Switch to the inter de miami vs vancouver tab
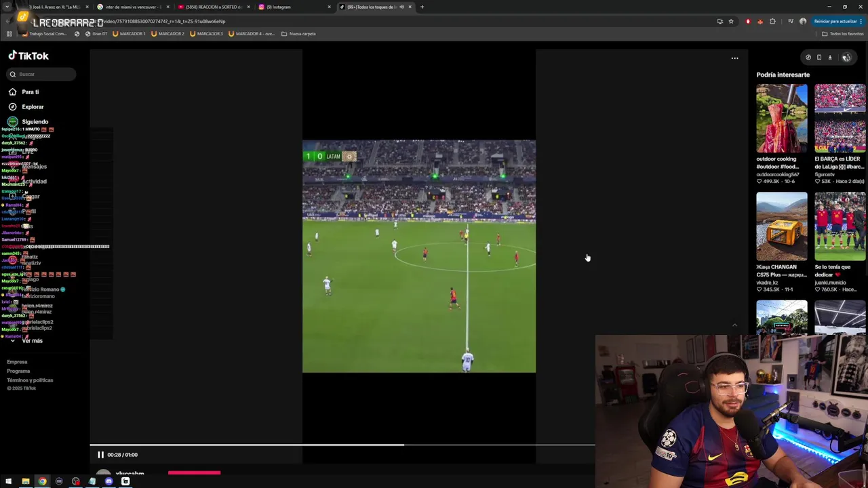 point(132,7)
